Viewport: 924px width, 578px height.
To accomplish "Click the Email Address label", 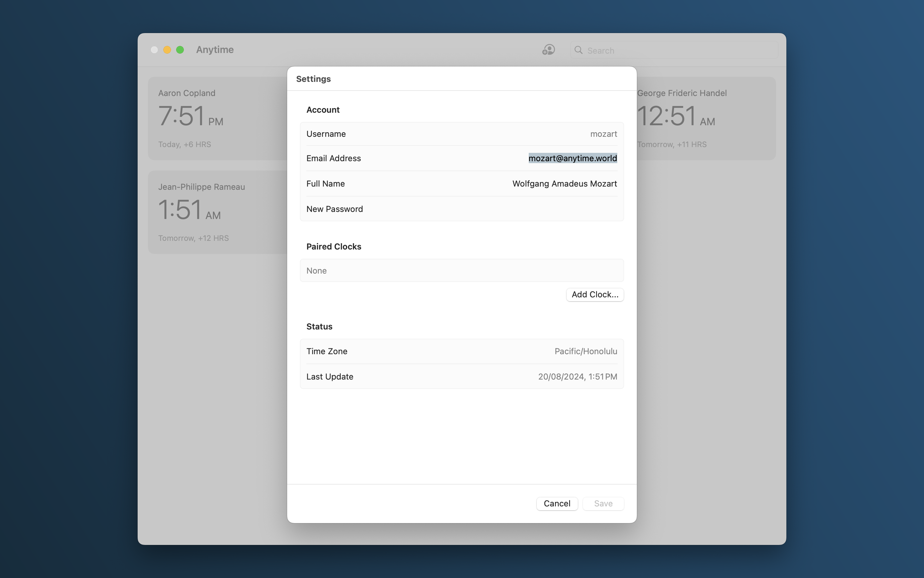I will coord(333,158).
